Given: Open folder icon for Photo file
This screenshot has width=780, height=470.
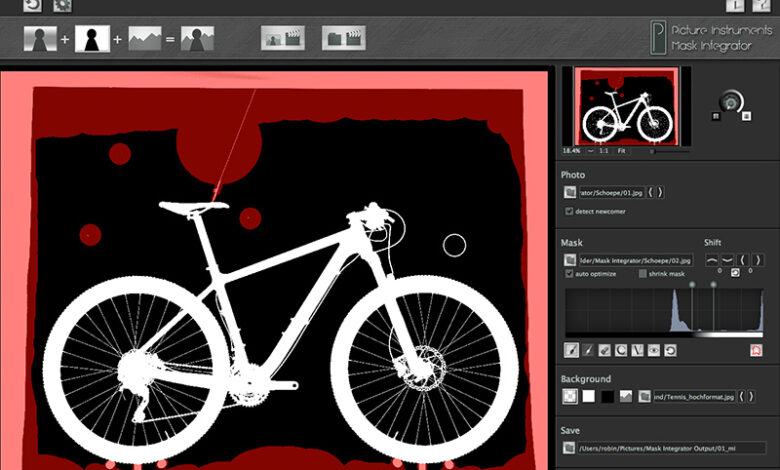Looking at the screenshot, I should point(569,192).
